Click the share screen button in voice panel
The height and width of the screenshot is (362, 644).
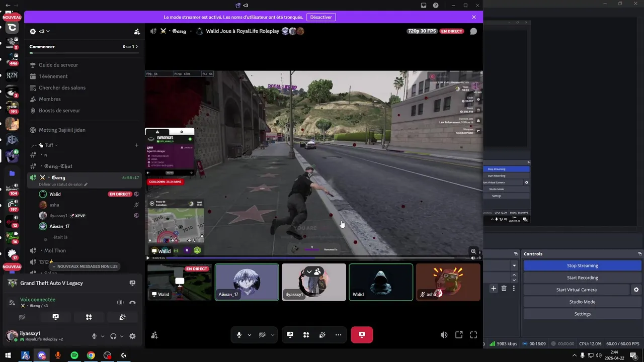pos(55,317)
